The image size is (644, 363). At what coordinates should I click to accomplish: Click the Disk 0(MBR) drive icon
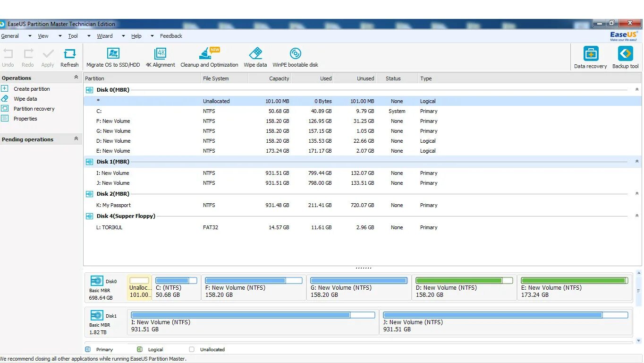point(89,90)
